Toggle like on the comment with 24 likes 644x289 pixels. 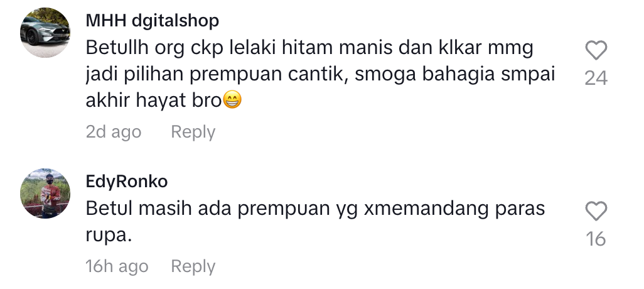pyautogui.click(x=596, y=50)
